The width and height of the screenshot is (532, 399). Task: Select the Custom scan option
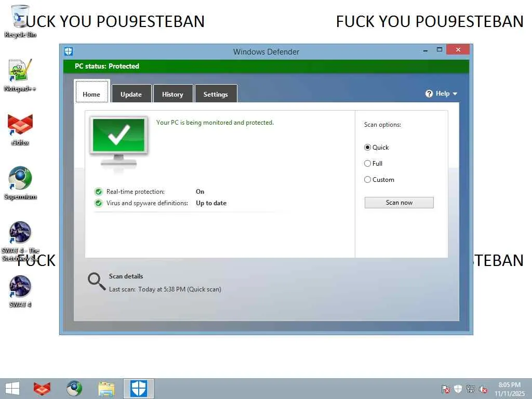(x=379, y=179)
